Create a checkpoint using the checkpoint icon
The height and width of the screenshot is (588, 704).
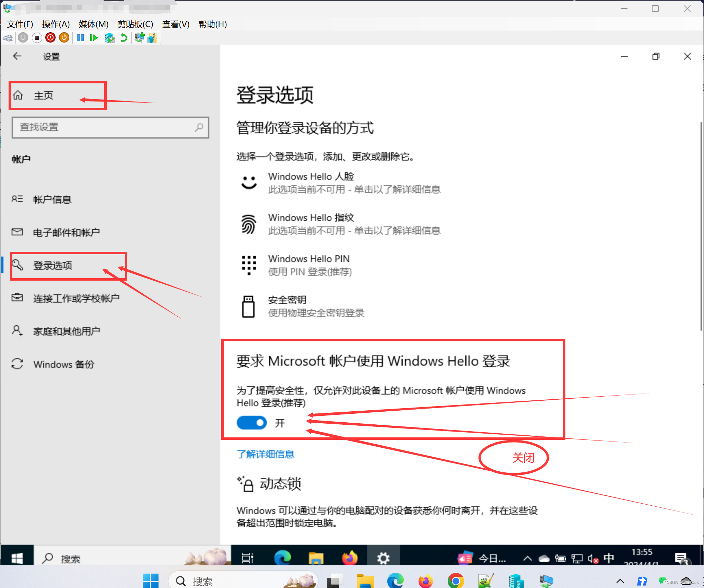[109, 37]
